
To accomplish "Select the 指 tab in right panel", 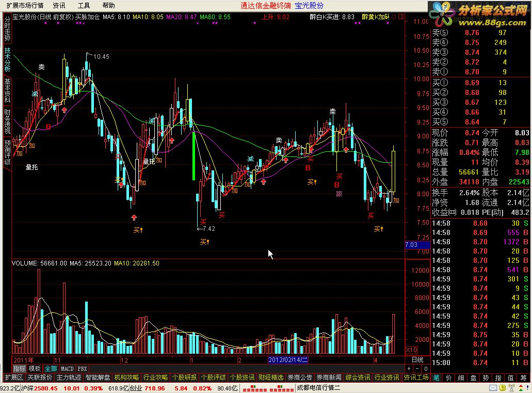I will [498, 378].
